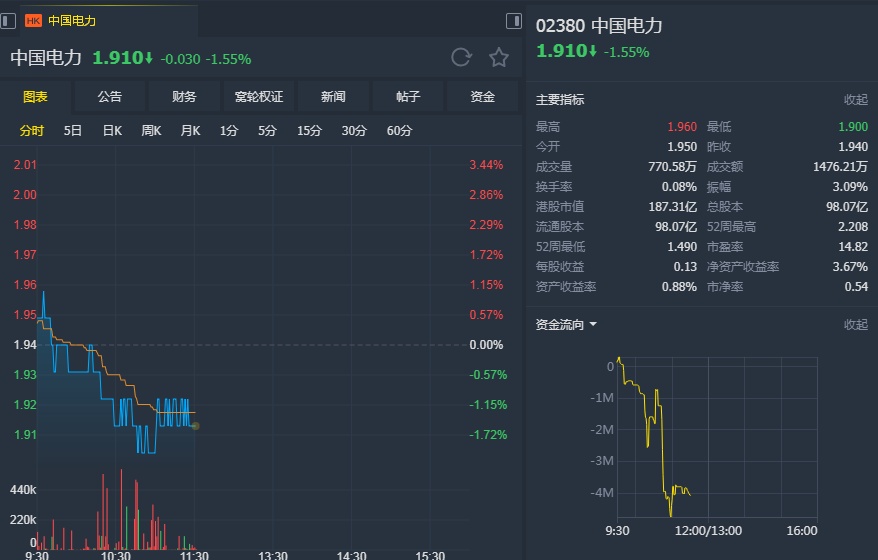Click the refresh quote icon
The height and width of the screenshot is (560, 878).
(461, 57)
